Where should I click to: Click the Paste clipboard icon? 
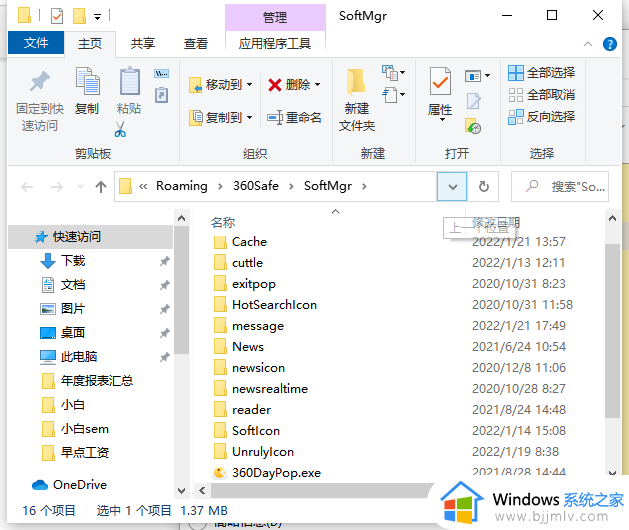pos(130,81)
